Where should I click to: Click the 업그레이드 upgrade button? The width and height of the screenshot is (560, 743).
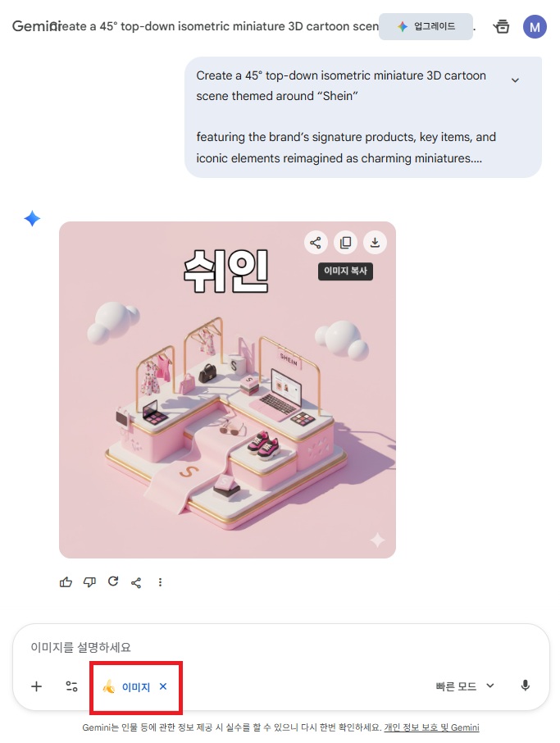pyautogui.click(x=426, y=26)
